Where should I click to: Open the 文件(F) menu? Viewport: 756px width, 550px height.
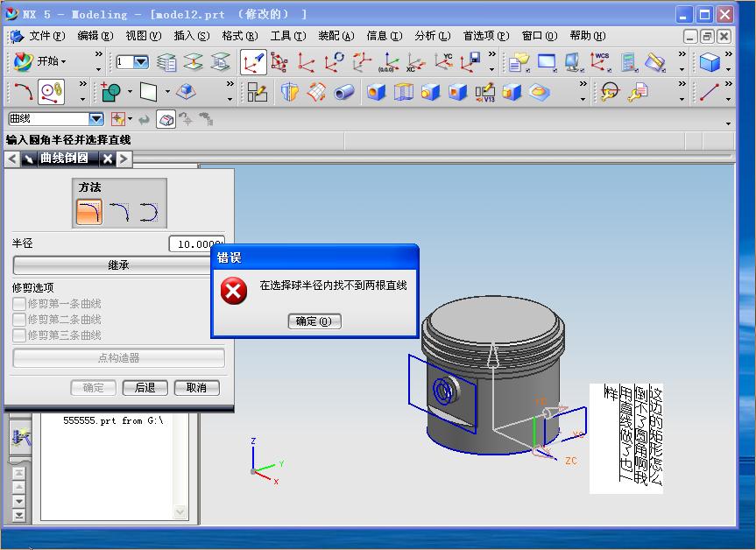point(46,36)
